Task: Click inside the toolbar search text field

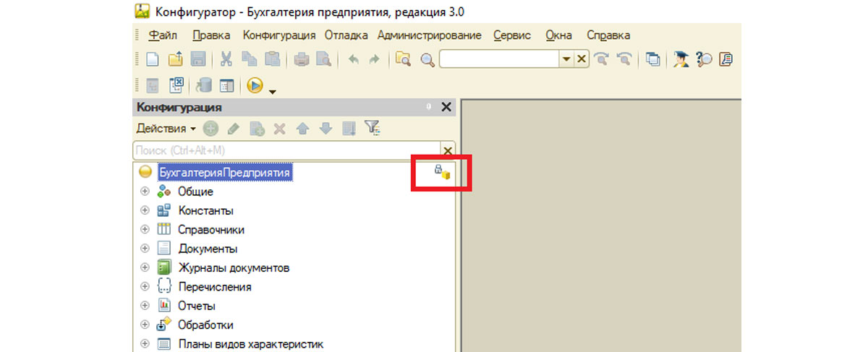Action: pos(499,59)
